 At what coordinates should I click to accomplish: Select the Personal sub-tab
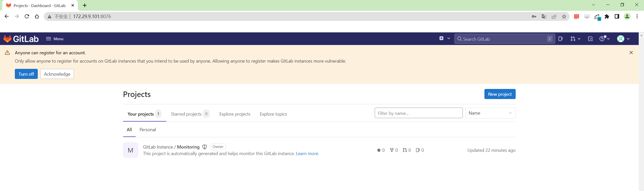[148, 130]
